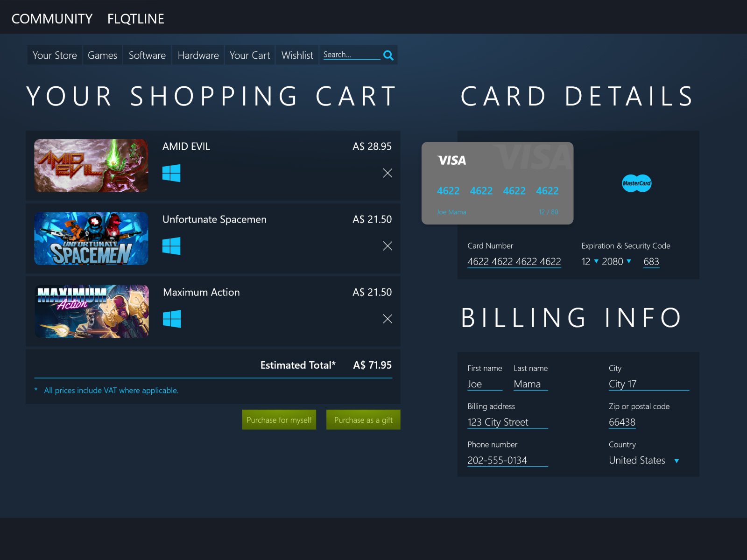The image size is (747, 560).
Task: Click the Zip or postal code field
Action: click(622, 422)
